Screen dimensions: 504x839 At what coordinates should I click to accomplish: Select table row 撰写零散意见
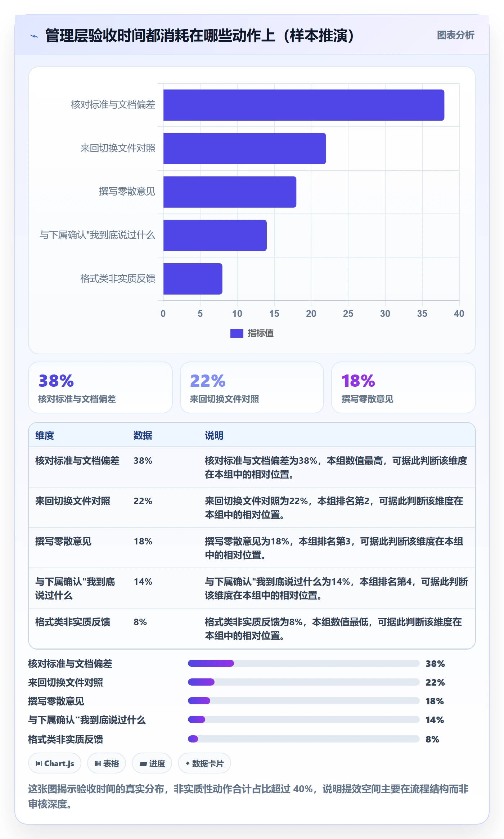(252, 548)
